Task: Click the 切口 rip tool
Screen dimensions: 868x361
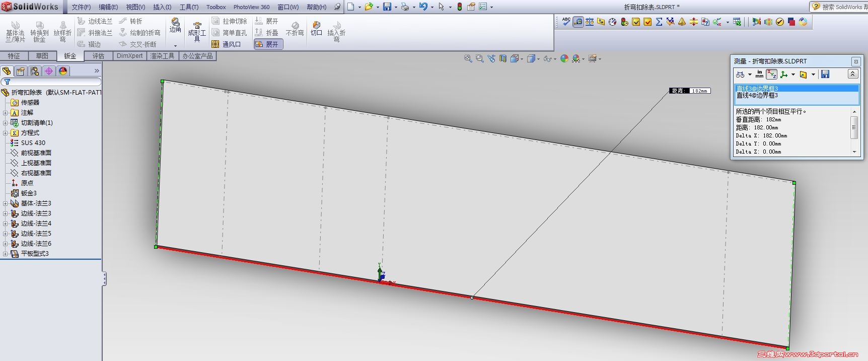Action: point(316,29)
